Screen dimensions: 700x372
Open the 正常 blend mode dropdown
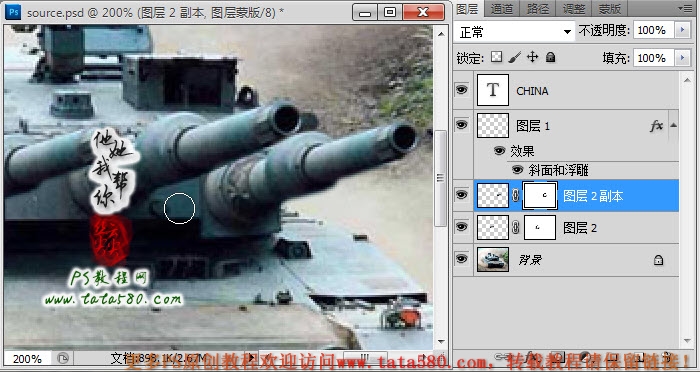(514, 32)
